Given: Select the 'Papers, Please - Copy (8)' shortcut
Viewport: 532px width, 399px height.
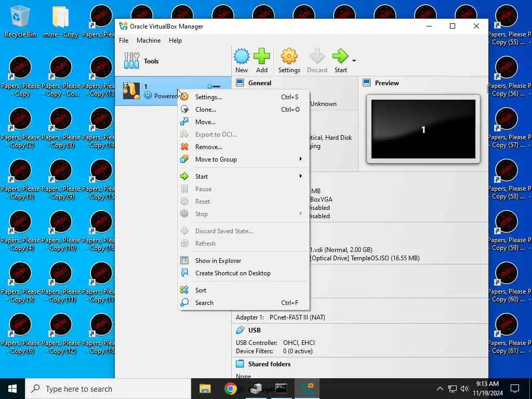Looking at the screenshot, I should click(x=61, y=128).
